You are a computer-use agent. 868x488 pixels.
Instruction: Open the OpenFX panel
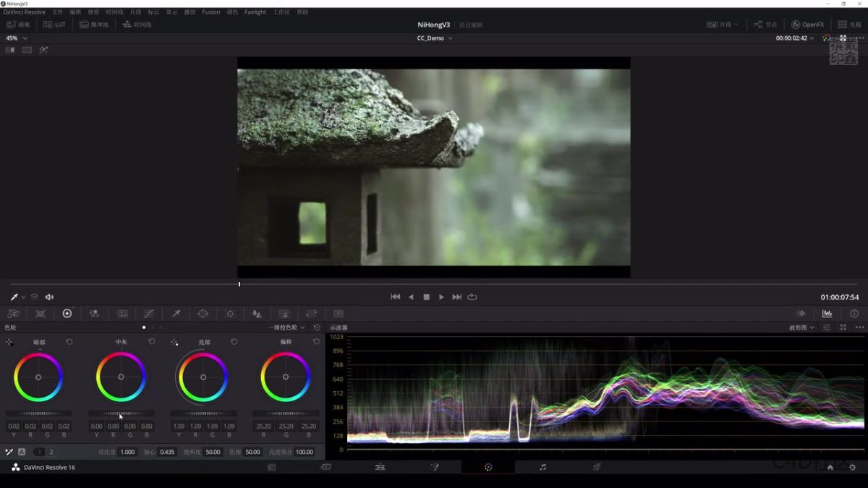807,25
